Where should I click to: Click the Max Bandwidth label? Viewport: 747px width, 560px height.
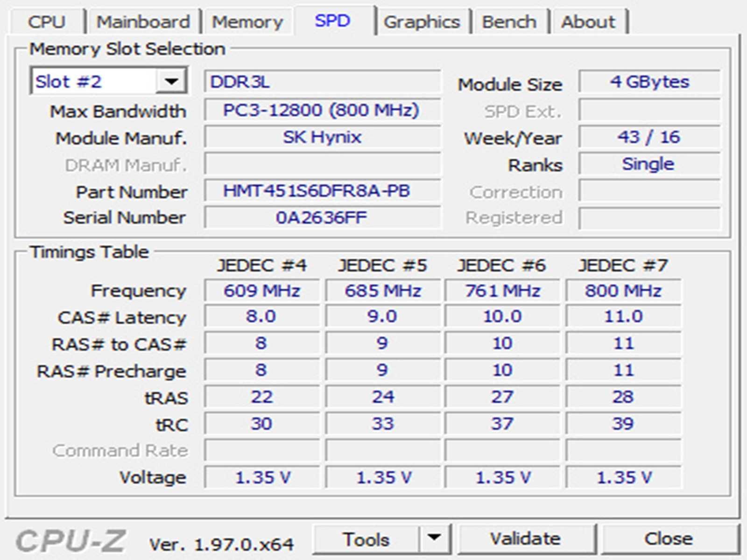tap(118, 112)
